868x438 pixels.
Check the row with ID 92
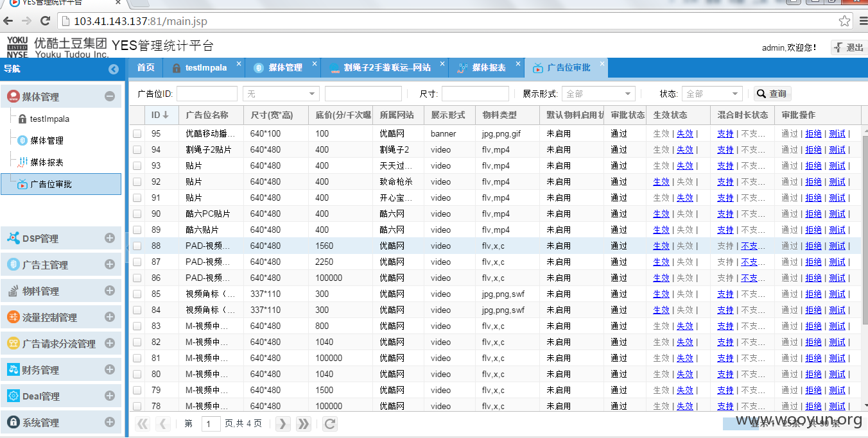point(137,181)
